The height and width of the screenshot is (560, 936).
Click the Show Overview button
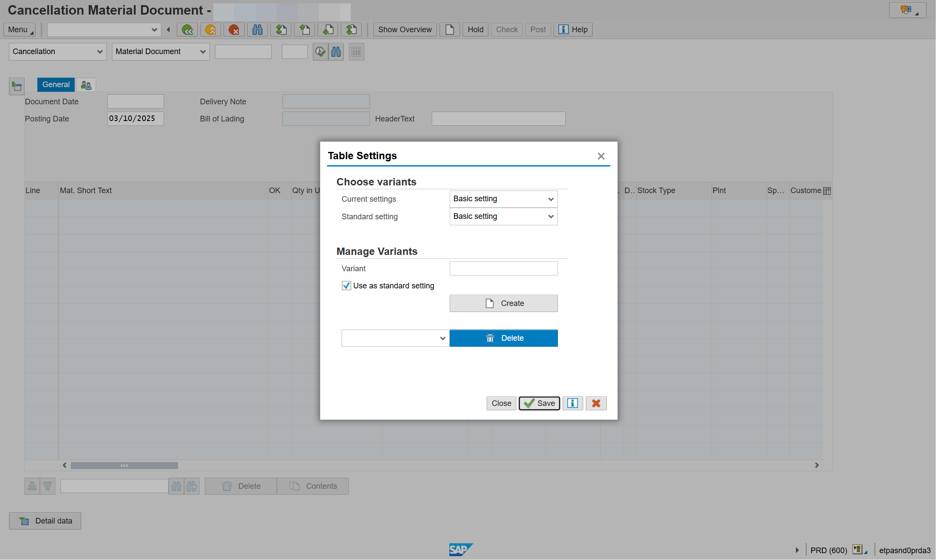tap(405, 30)
